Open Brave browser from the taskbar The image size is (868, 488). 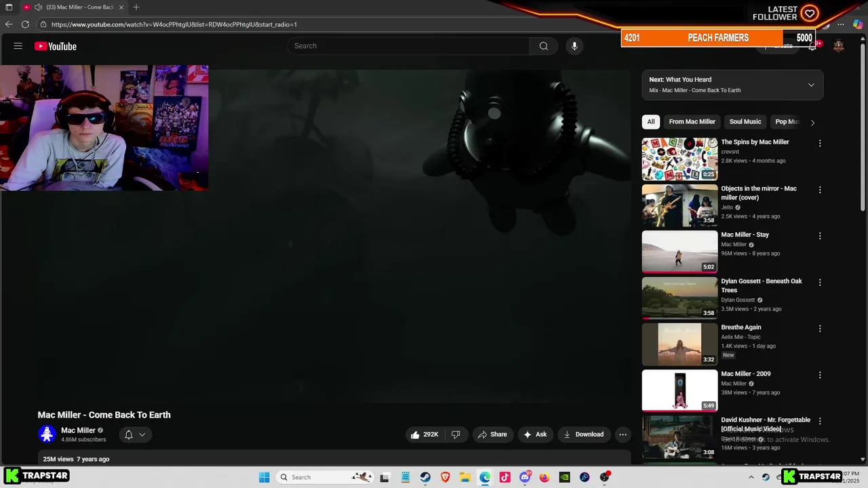(x=446, y=477)
